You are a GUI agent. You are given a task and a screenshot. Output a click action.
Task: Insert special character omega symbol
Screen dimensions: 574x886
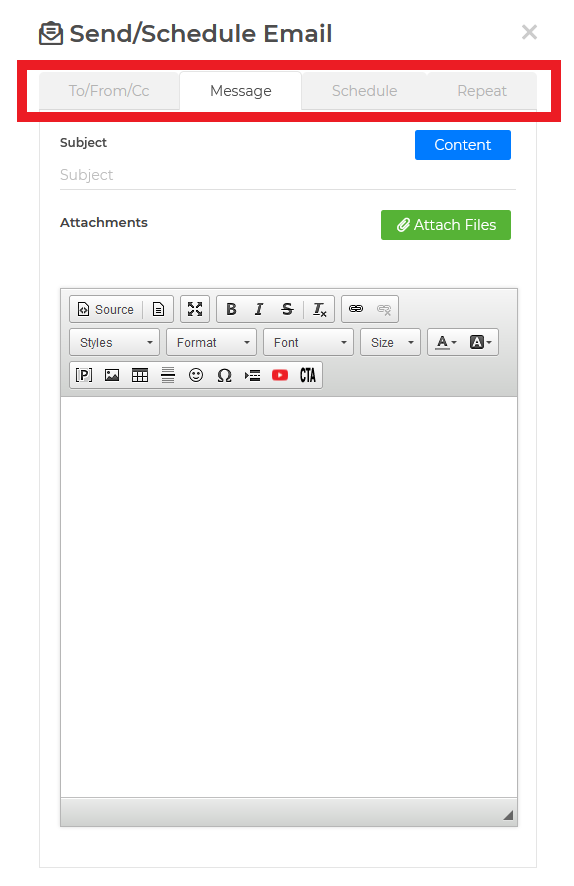tap(224, 375)
